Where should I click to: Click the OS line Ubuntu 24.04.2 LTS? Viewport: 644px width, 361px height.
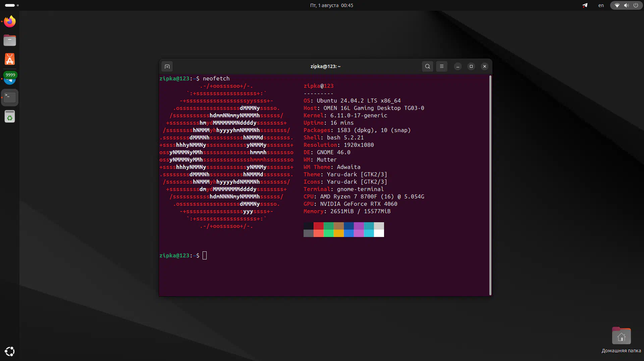pos(352,101)
